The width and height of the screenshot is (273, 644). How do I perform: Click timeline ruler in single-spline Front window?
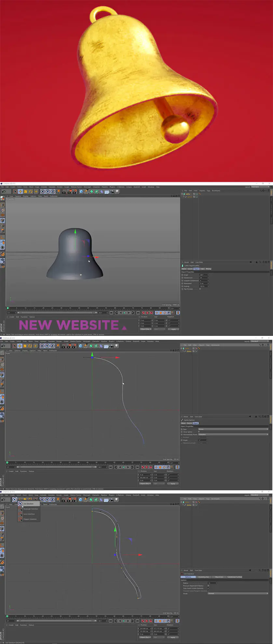point(89,462)
